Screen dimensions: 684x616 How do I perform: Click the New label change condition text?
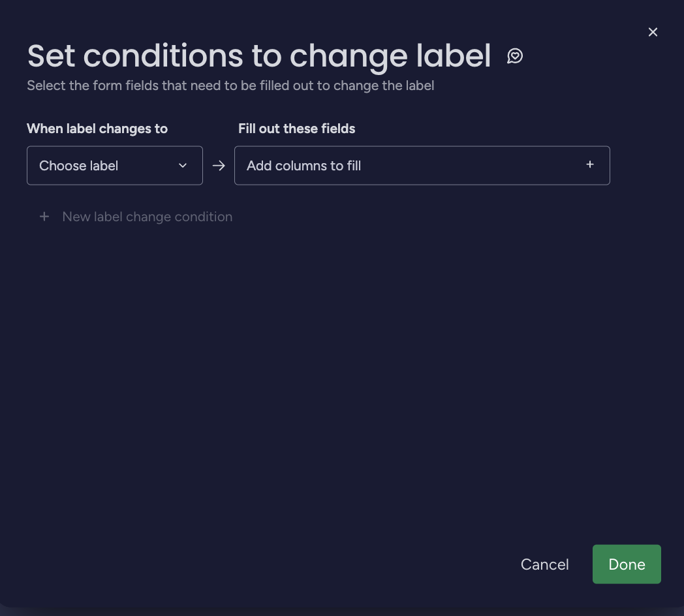tap(148, 217)
